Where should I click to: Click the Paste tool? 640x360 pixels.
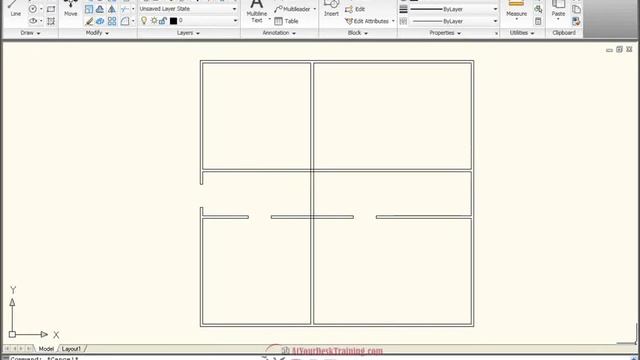558,9
